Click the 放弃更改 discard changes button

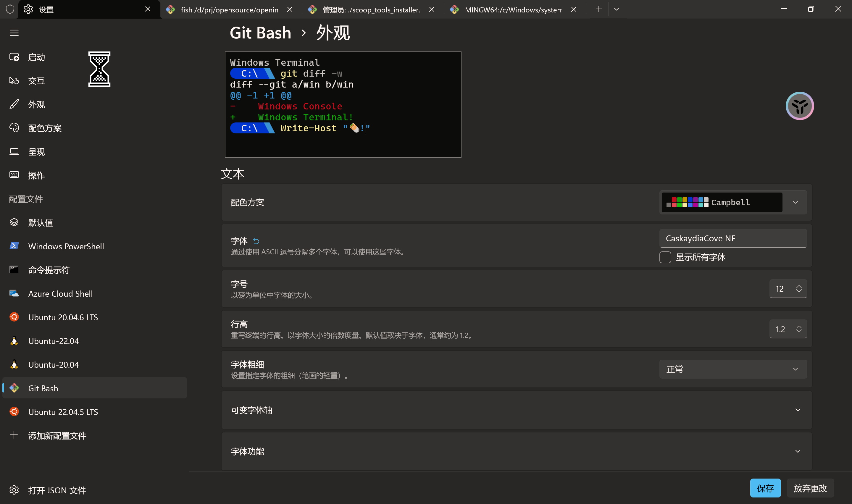[x=810, y=488]
